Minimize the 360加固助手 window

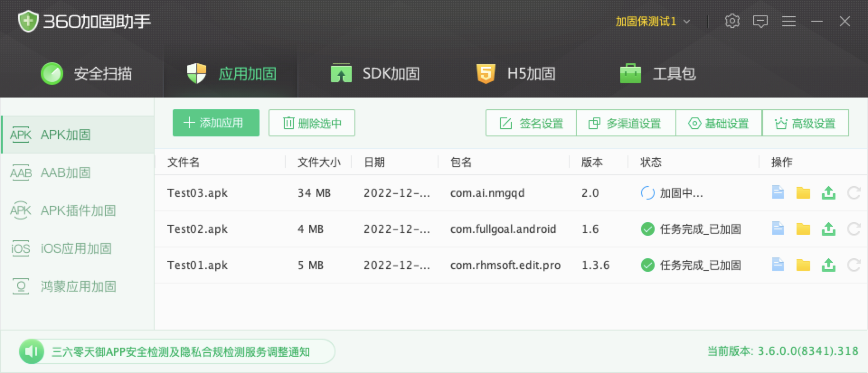(816, 21)
